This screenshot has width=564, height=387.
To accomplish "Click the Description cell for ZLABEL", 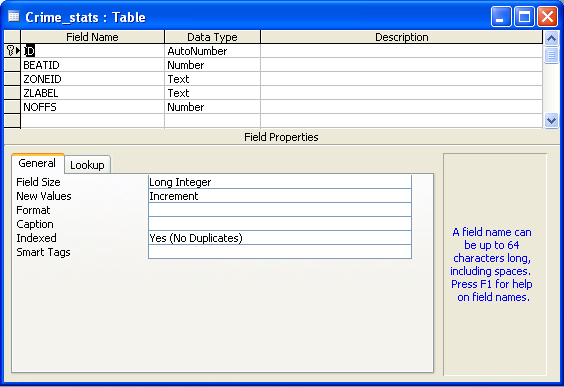I will point(401,93).
